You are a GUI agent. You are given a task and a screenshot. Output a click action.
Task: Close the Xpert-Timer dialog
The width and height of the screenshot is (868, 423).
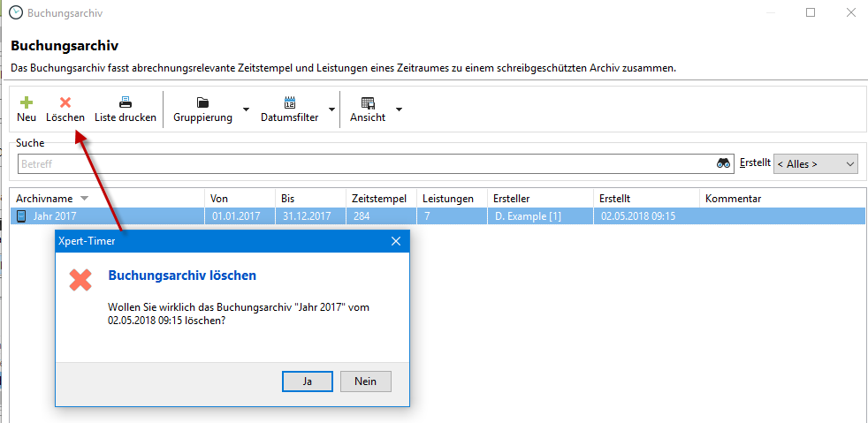tap(396, 240)
